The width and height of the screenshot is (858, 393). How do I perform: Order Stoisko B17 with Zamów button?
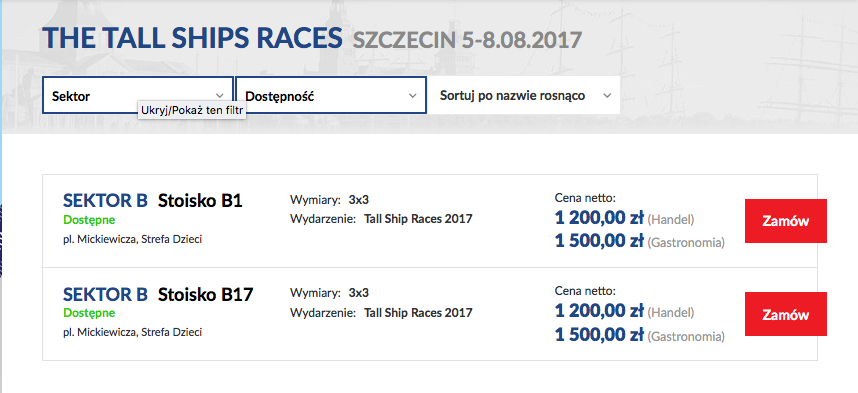785,314
